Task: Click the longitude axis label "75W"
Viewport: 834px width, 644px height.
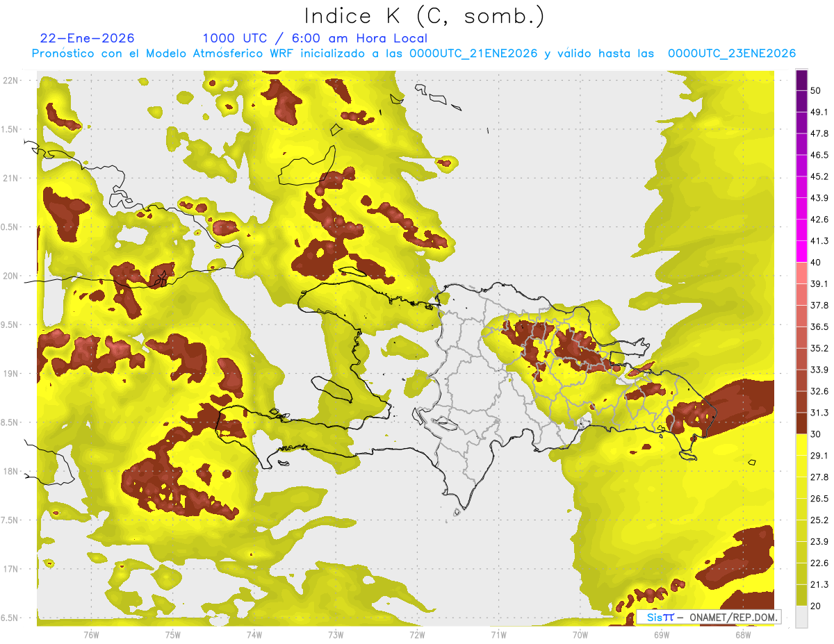Action: (173, 635)
